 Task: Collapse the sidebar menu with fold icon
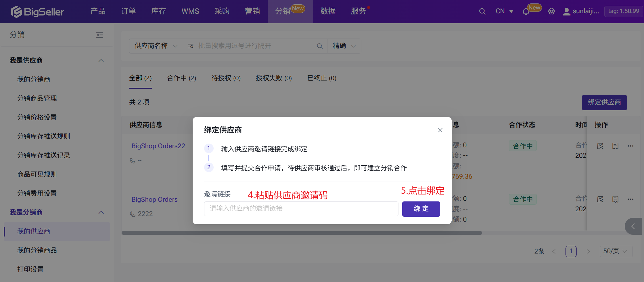pos(99,35)
